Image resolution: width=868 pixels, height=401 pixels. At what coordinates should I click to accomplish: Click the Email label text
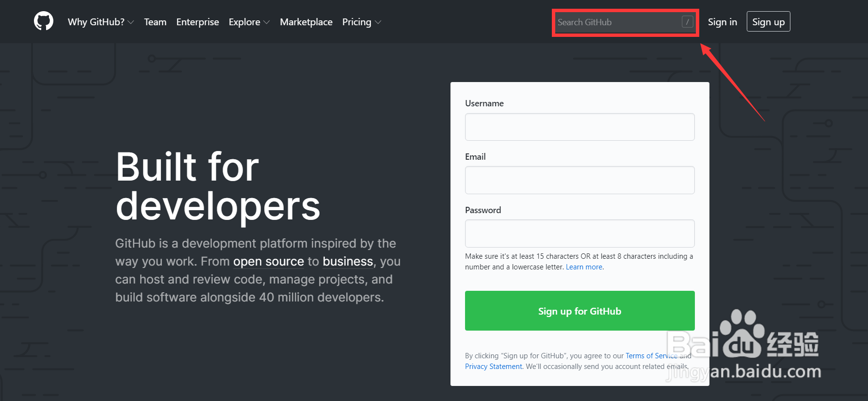(x=475, y=157)
